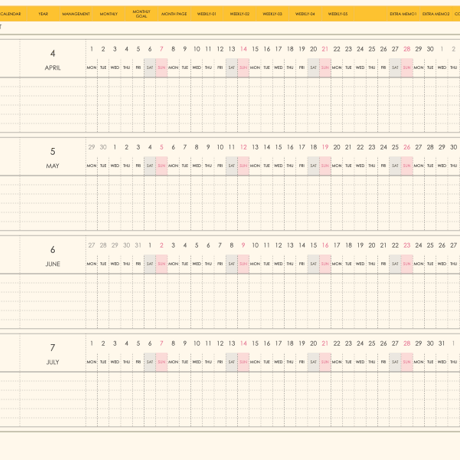This screenshot has width=460, height=460.
Task: Select date 16 in the June row
Action: coord(325,245)
